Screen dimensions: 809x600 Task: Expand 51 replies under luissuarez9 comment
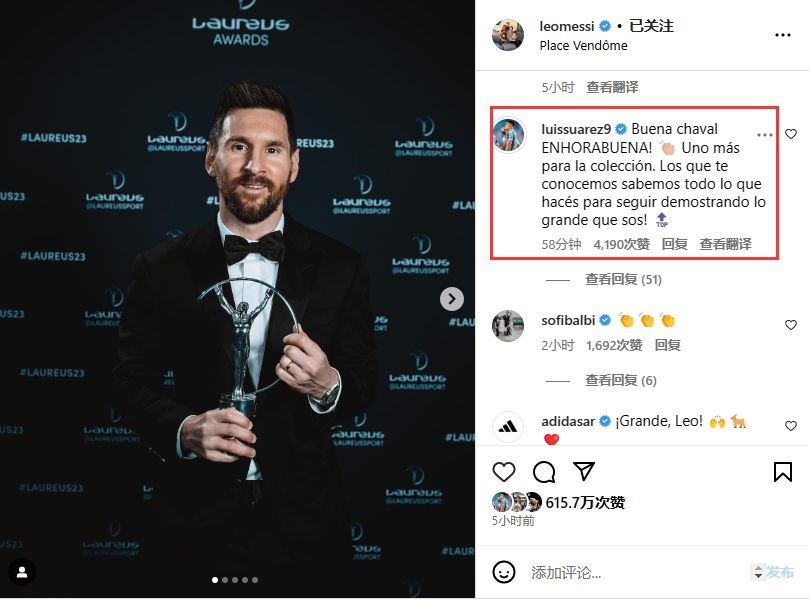tap(623, 280)
